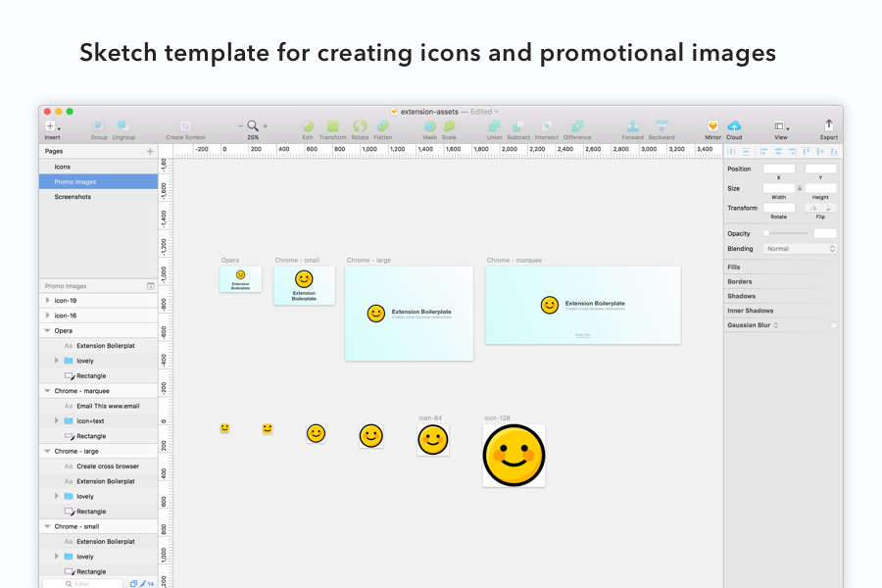Align layers to top edge
The width and height of the screenshot is (882, 588).
[x=807, y=151]
